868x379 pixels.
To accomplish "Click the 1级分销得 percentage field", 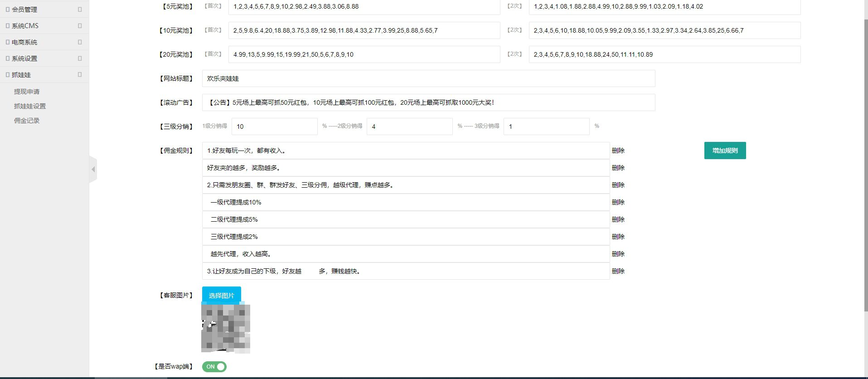I will pyautogui.click(x=274, y=126).
